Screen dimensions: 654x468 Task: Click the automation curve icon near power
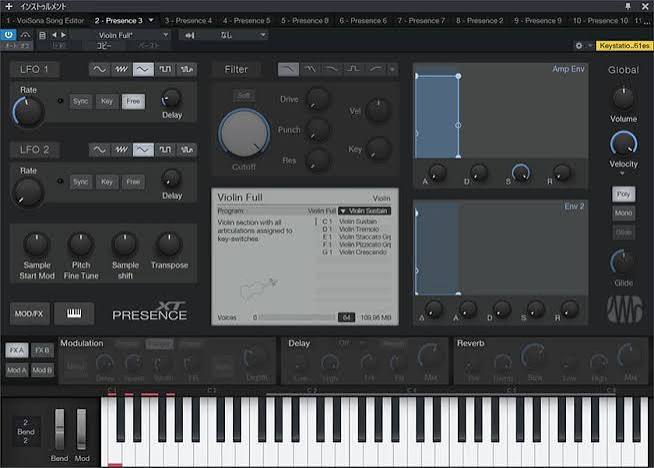(x=25, y=35)
